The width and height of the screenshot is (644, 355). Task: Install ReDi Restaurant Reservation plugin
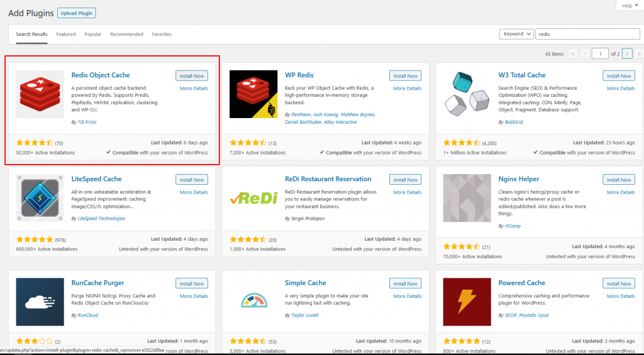[x=406, y=180]
